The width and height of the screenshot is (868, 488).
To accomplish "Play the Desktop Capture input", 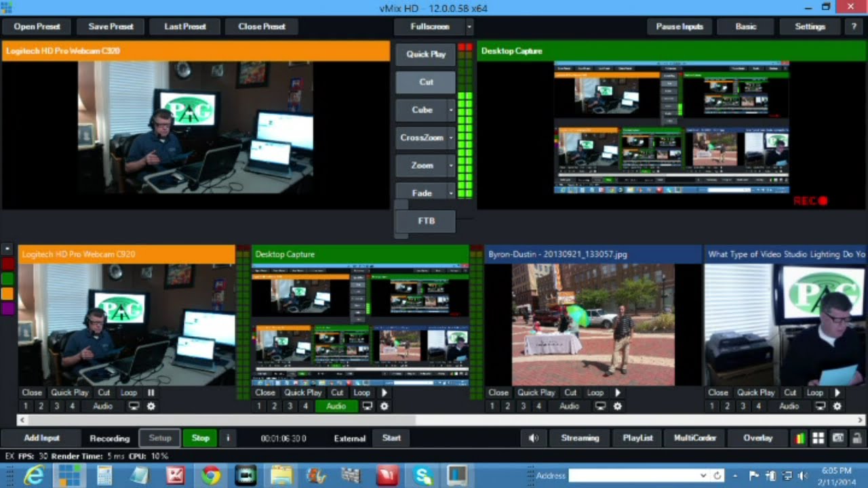I will pos(384,392).
